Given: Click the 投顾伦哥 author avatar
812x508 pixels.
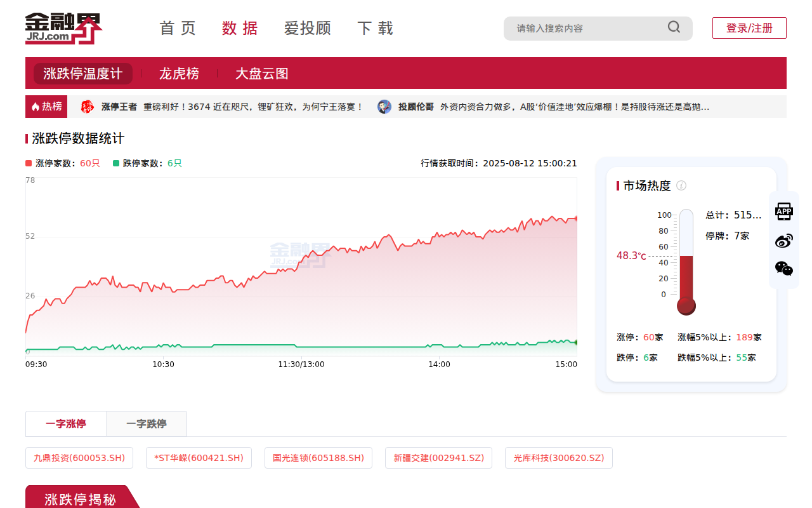Looking at the screenshot, I should [384, 107].
